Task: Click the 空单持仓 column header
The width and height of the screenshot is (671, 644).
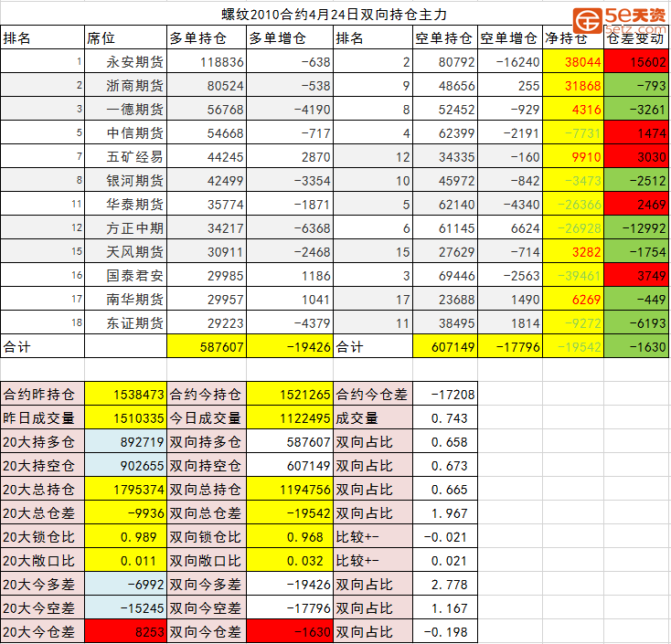Action: pyautogui.click(x=445, y=38)
